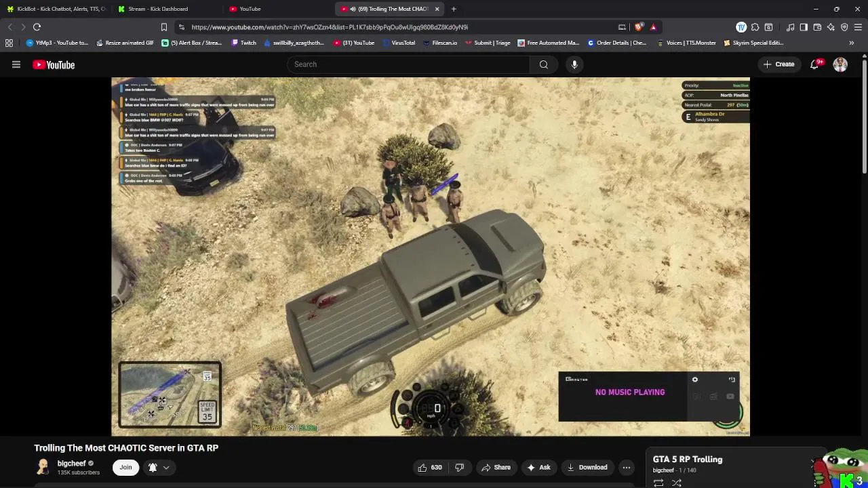Open Voices TTS.Monster bookmark

(x=686, y=43)
